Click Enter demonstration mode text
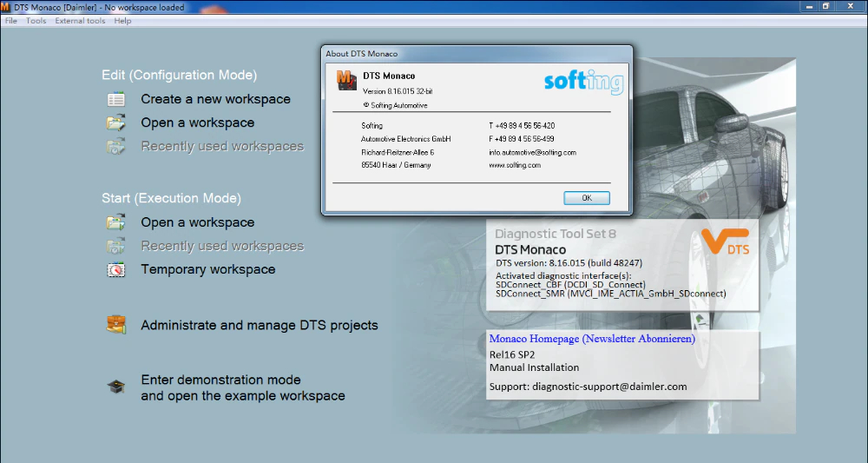Image resolution: width=868 pixels, height=463 pixels. (x=220, y=380)
